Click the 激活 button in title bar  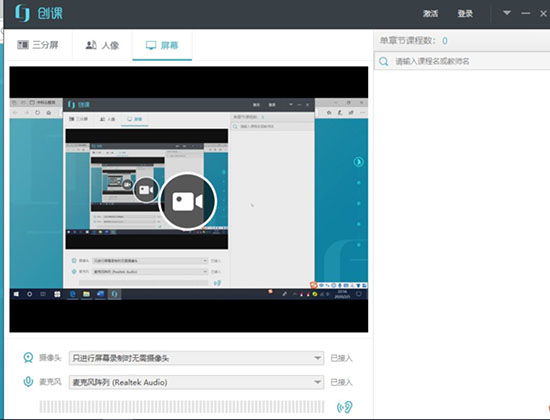coord(430,14)
